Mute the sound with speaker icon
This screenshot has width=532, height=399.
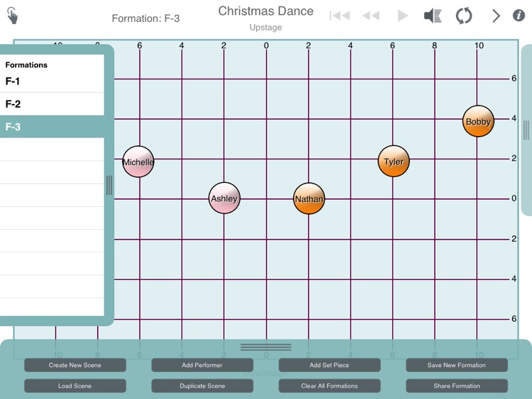click(x=433, y=16)
